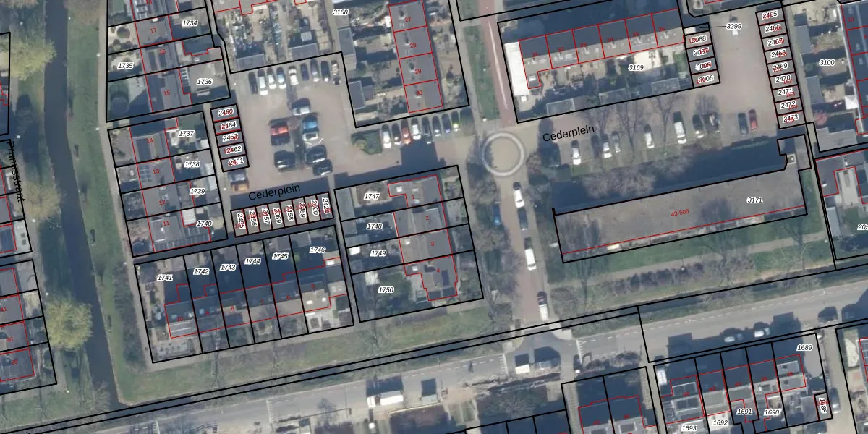Viewport: 868px width, 434px height.
Task: Click parcel number 1693
Action: pyautogui.click(x=689, y=427)
